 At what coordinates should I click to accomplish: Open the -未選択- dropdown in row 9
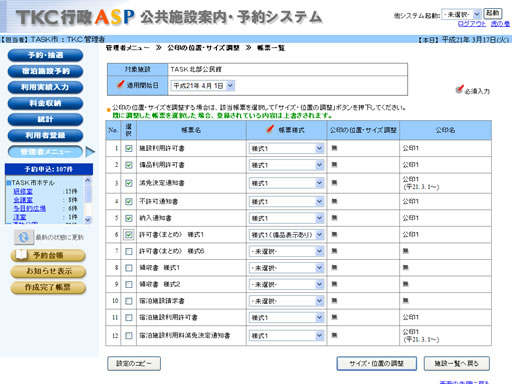pos(286,284)
